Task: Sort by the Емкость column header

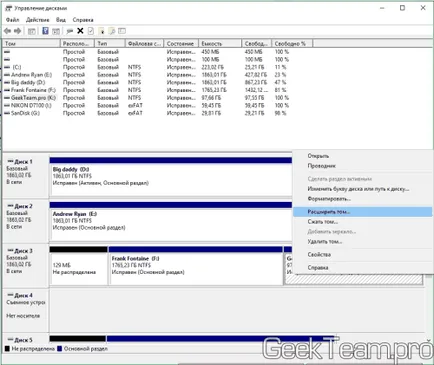Action: click(x=220, y=44)
